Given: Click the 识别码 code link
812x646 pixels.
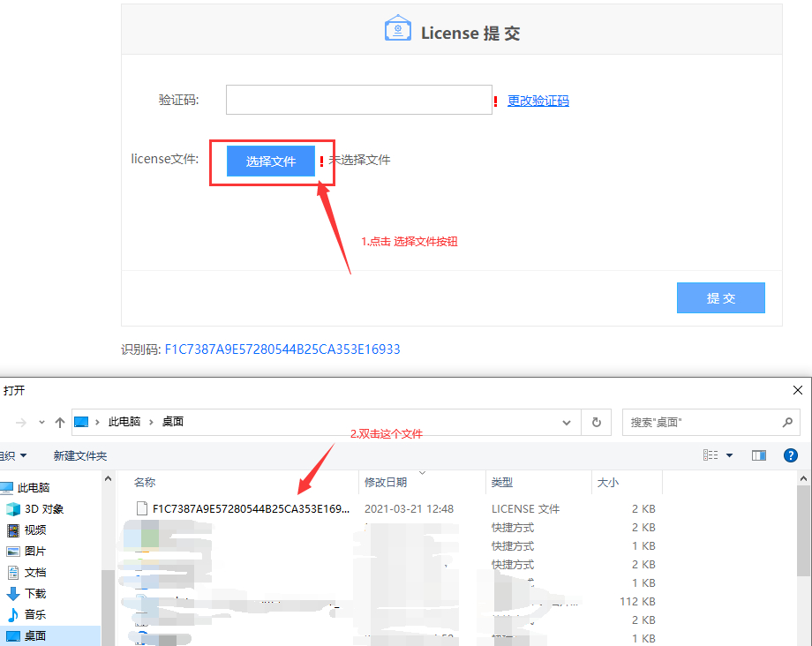Looking at the screenshot, I should 282,349.
